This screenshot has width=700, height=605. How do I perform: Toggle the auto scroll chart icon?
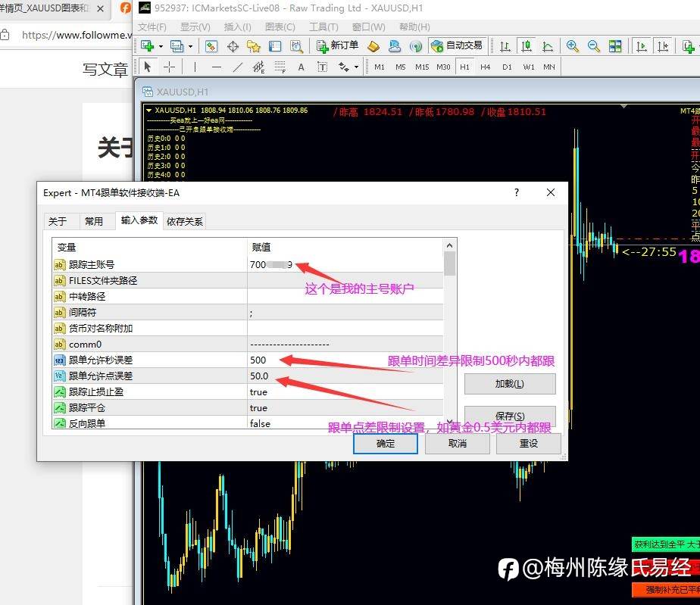(x=642, y=46)
